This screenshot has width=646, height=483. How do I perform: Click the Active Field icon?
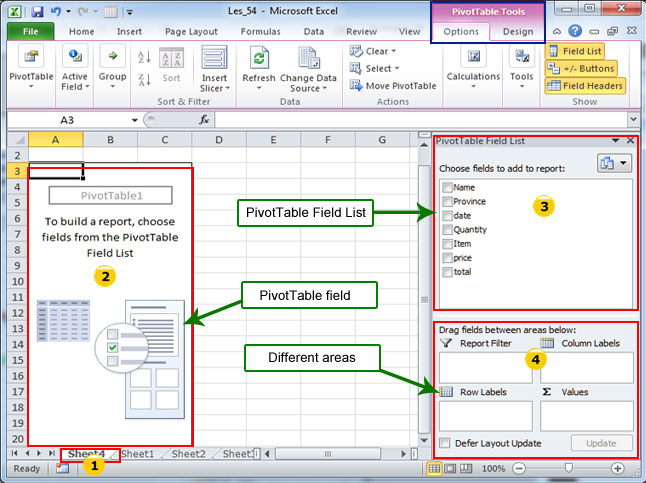coord(74,58)
